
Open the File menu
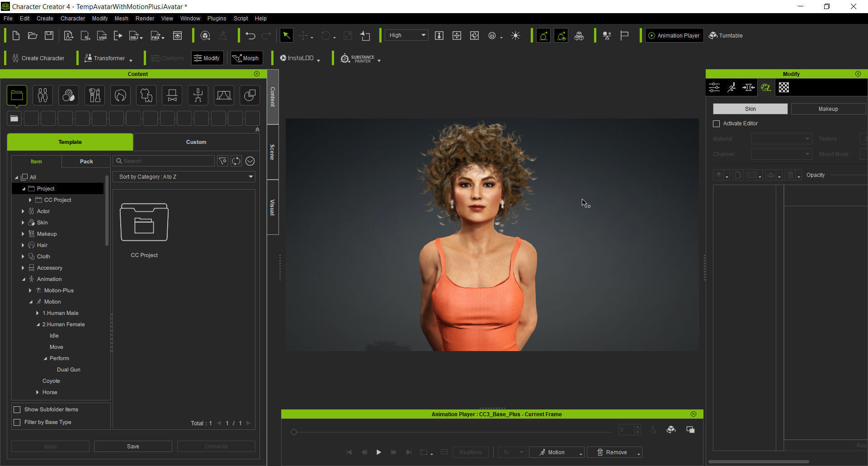(8, 19)
